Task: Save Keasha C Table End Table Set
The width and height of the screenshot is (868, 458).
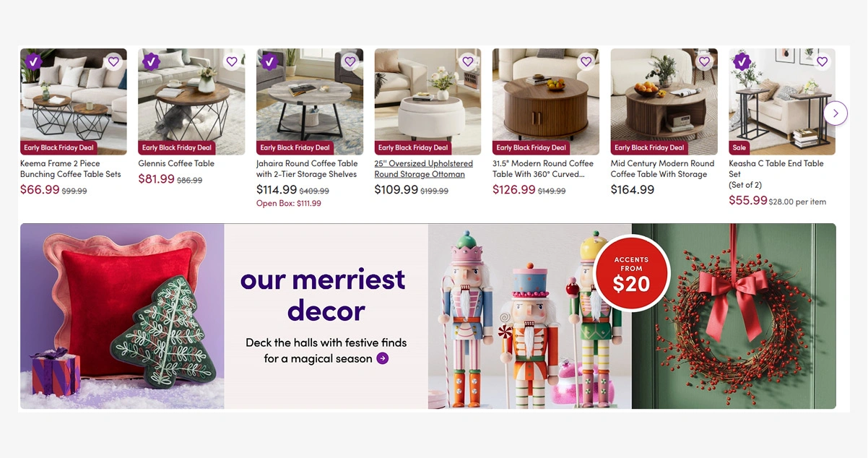Action: pos(822,62)
